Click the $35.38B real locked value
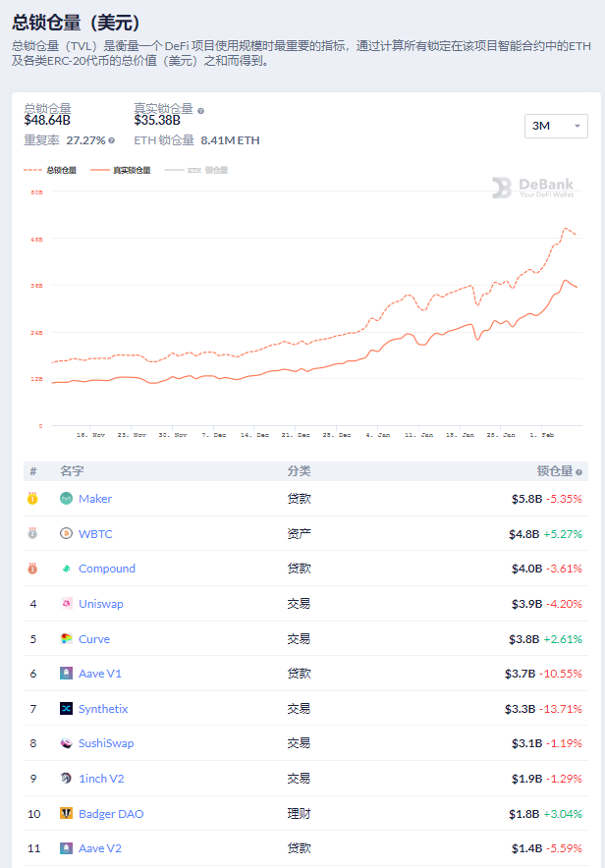 (157, 120)
